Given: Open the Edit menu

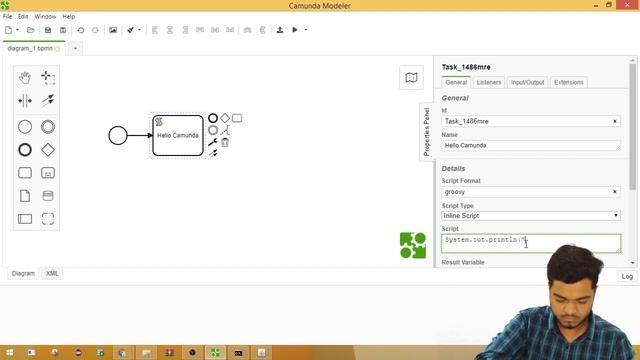Looking at the screenshot, I should (x=23, y=16).
